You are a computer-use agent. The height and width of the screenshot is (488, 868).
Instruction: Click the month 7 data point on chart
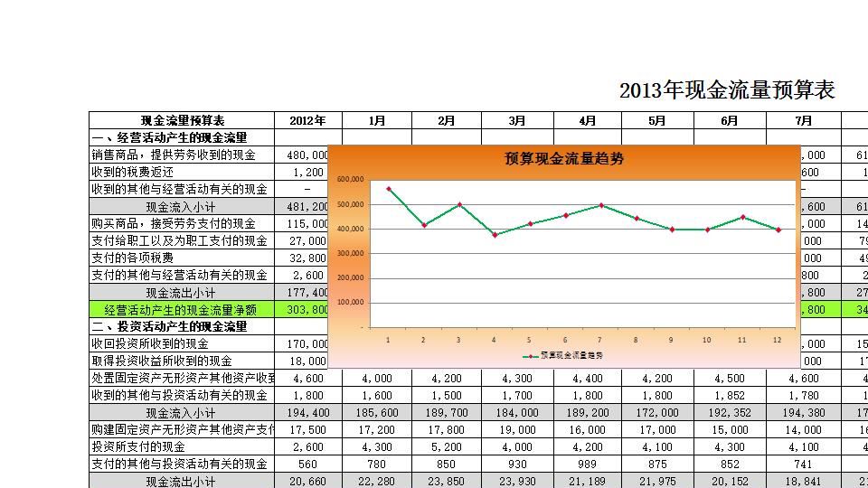pos(602,206)
